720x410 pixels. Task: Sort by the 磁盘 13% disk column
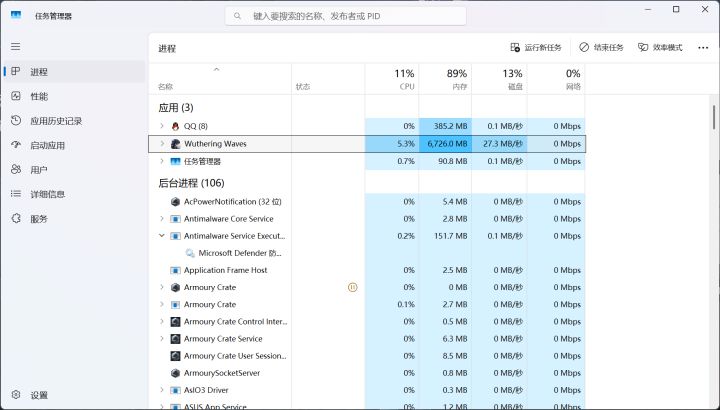pos(500,79)
